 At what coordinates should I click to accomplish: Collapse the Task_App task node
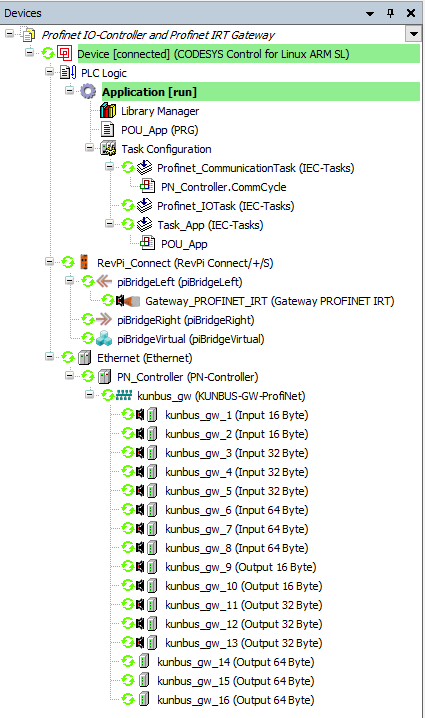109,223
